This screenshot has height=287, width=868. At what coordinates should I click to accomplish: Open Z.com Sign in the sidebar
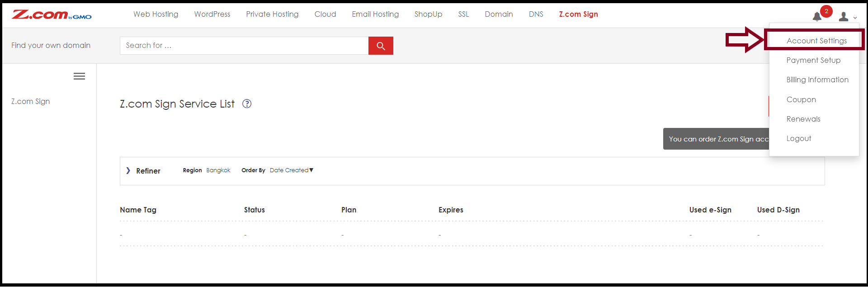(x=31, y=101)
